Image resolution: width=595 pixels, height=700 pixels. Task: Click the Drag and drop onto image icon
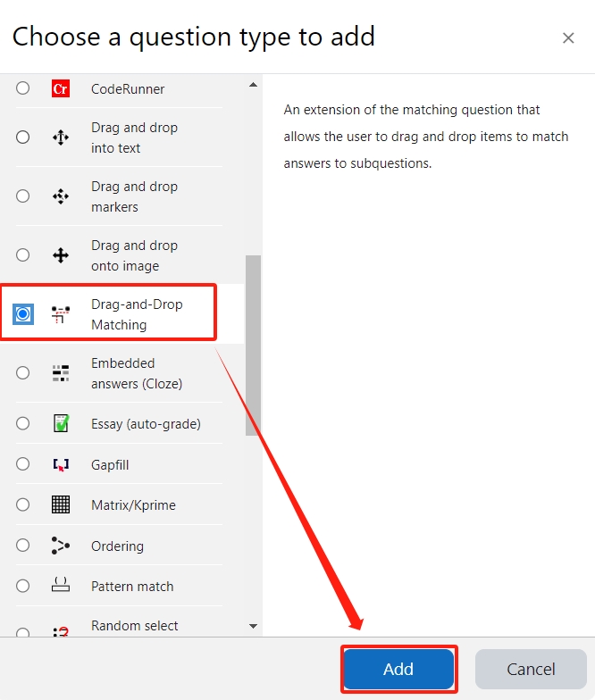tap(61, 255)
